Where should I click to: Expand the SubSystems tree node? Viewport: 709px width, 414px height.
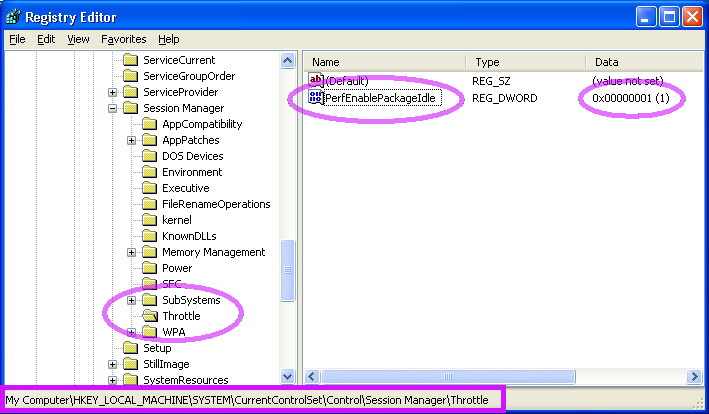pos(132,300)
